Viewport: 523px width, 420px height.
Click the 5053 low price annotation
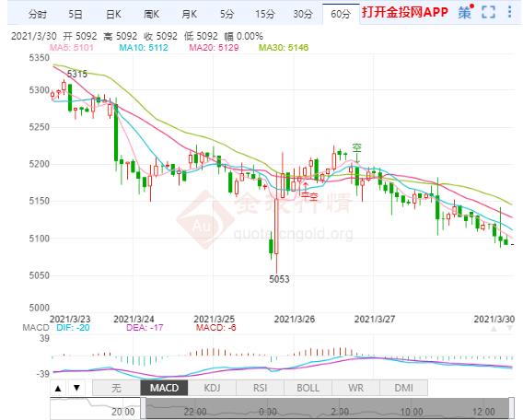click(279, 279)
